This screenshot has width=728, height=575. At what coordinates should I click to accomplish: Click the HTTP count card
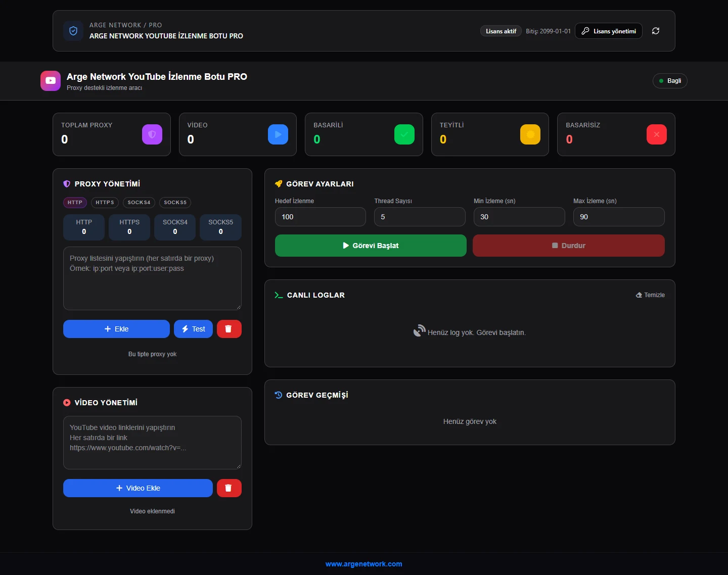[x=84, y=227]
